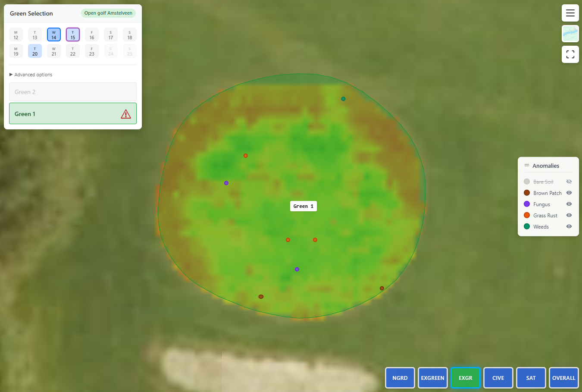Screen dimensions: 582x392
Task: Select the NGRD index view
Action: pyautogui.click(x=400, y=378)
